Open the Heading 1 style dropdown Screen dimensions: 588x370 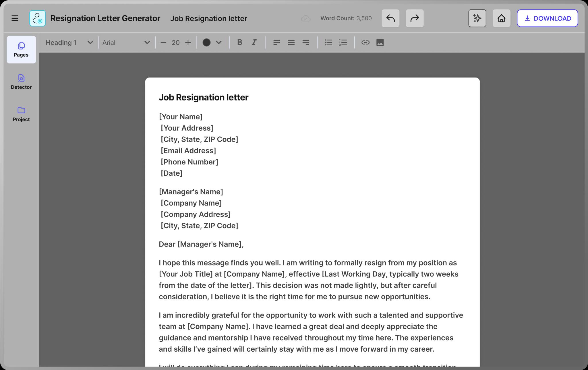point(69,42)
